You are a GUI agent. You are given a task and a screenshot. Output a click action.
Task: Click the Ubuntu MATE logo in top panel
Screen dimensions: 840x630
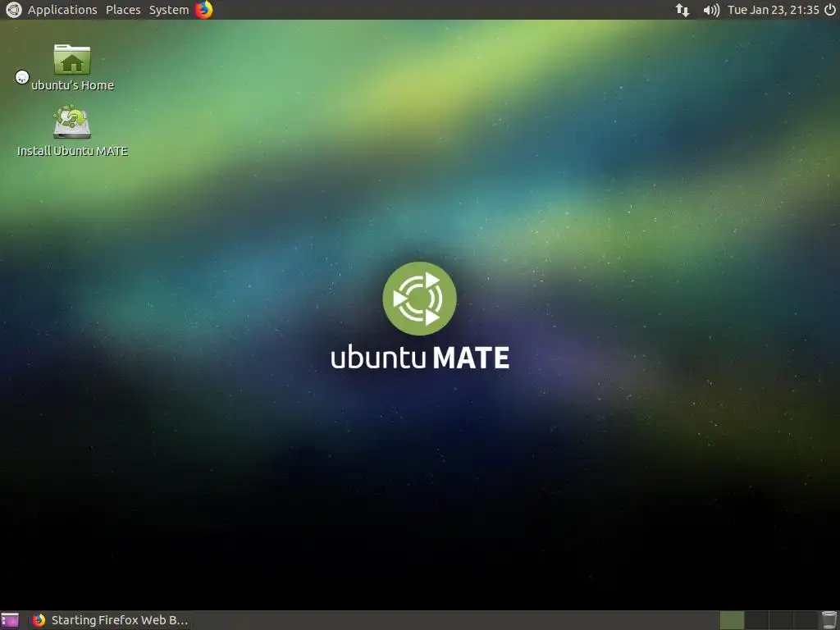14,10
